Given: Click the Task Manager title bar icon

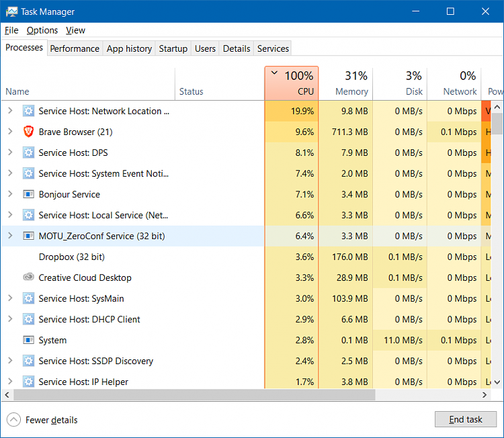Looking at the screenshot, I should (11, 11).
